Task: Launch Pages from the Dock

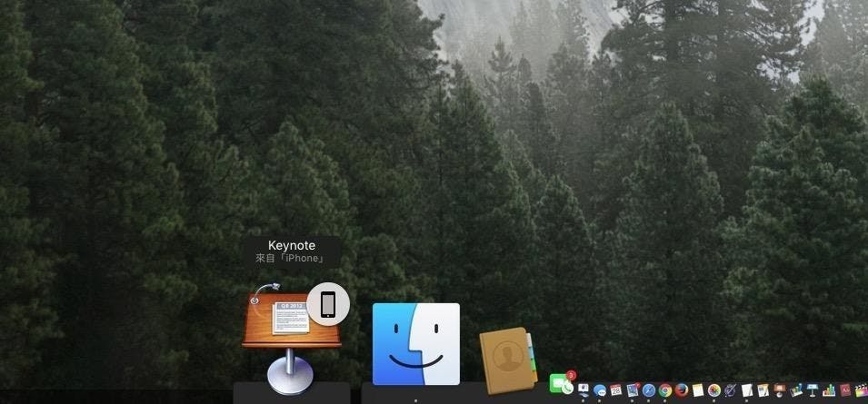Action: (763, 390)
